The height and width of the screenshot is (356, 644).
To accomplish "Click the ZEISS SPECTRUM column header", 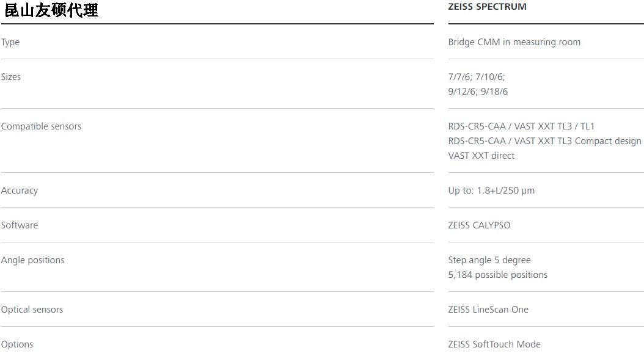I will pyautogui.click(x=487, y=7).
